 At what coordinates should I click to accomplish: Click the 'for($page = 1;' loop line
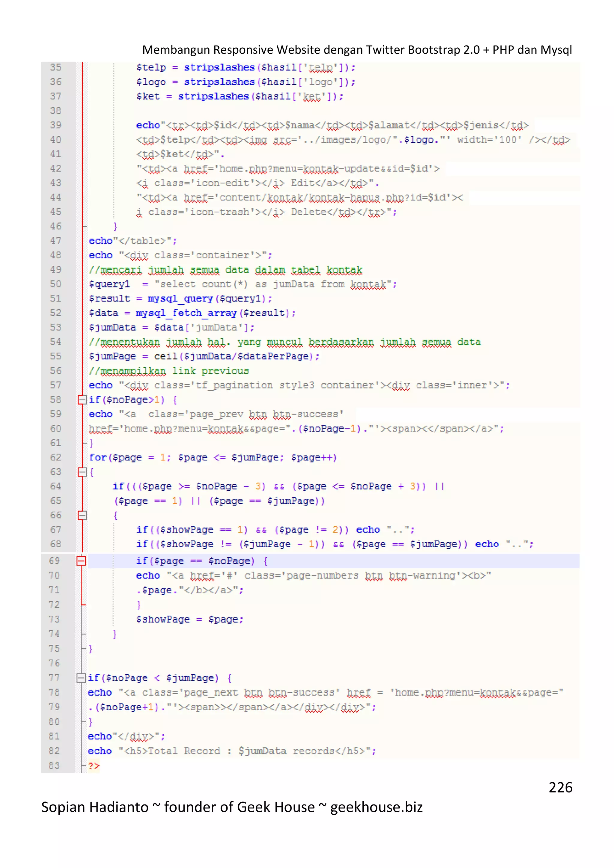point(213,457)
